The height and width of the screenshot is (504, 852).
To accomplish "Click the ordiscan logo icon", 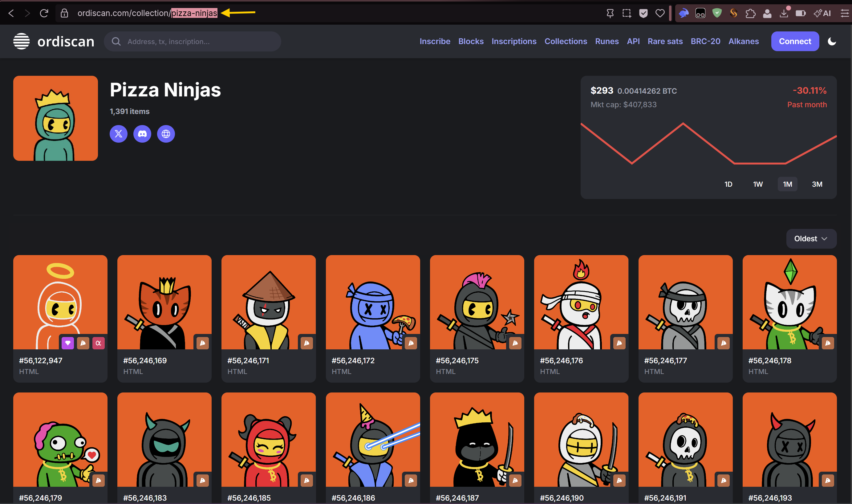I will click(x=21, y=41).
